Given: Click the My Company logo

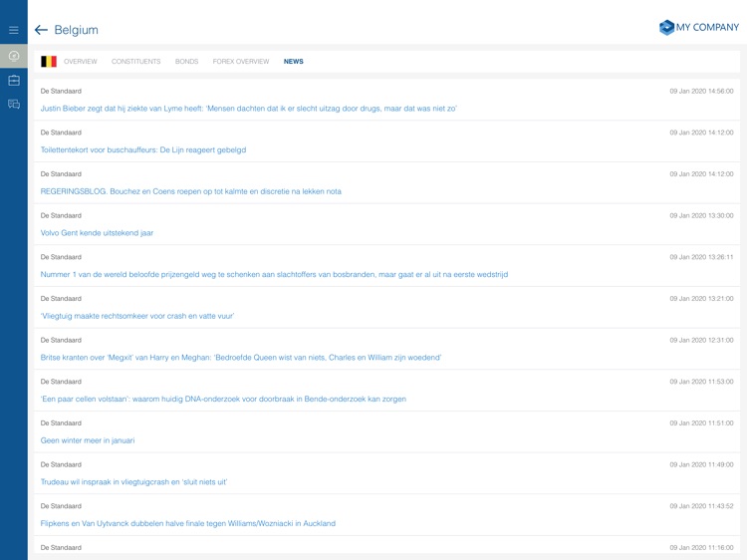Looking at the screenshot, I should pos(699,27).
